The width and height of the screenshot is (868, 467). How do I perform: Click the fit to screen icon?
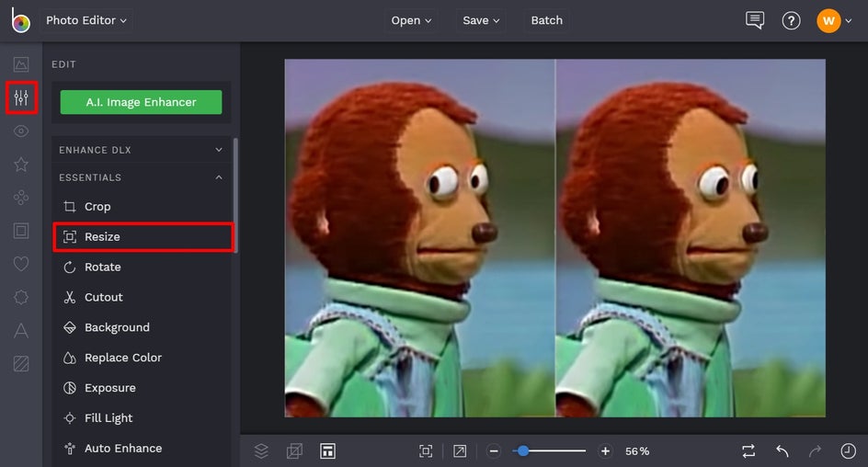[426, 451]
